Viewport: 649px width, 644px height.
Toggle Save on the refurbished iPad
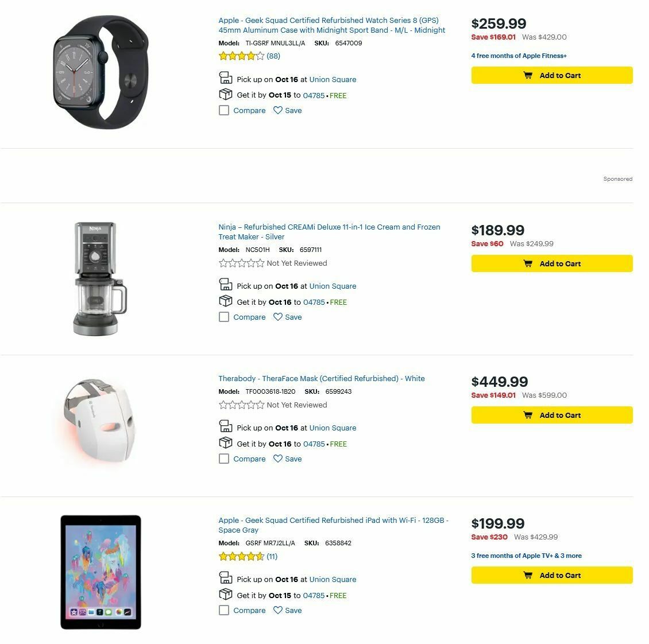coord(287,610)
